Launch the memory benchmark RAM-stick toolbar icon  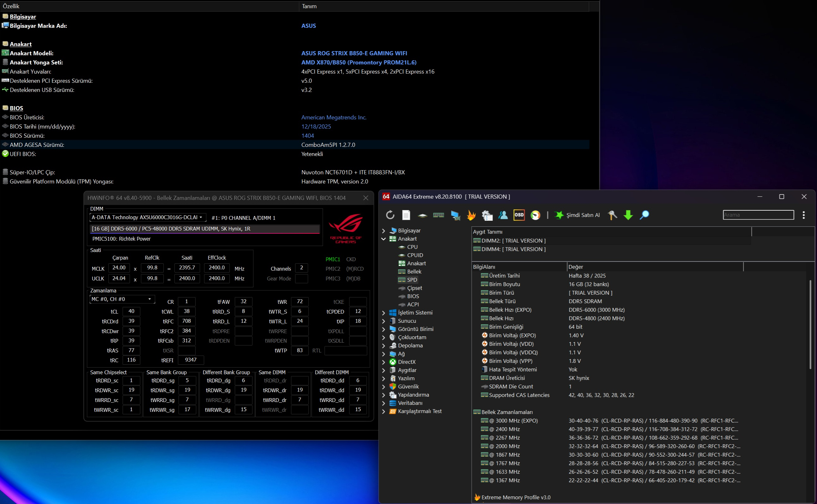tap(438, 215)
